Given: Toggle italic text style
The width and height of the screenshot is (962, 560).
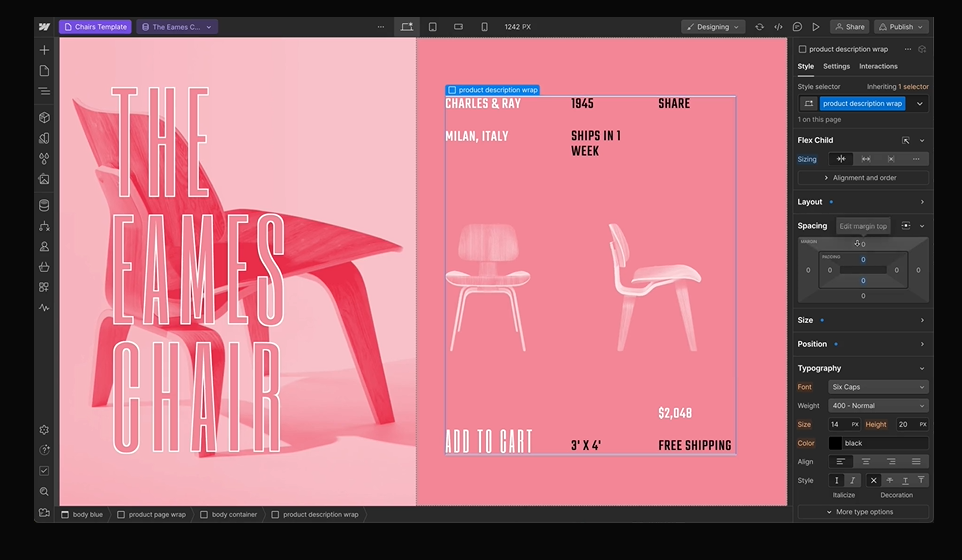Looking at the screenshot, I should click(x=852, y=480).
